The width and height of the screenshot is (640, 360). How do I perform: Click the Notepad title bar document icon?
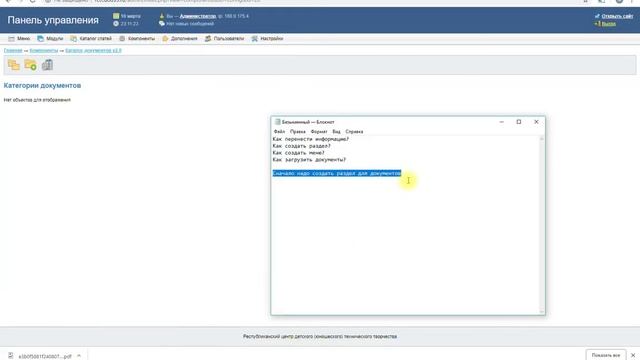(277, 122)
